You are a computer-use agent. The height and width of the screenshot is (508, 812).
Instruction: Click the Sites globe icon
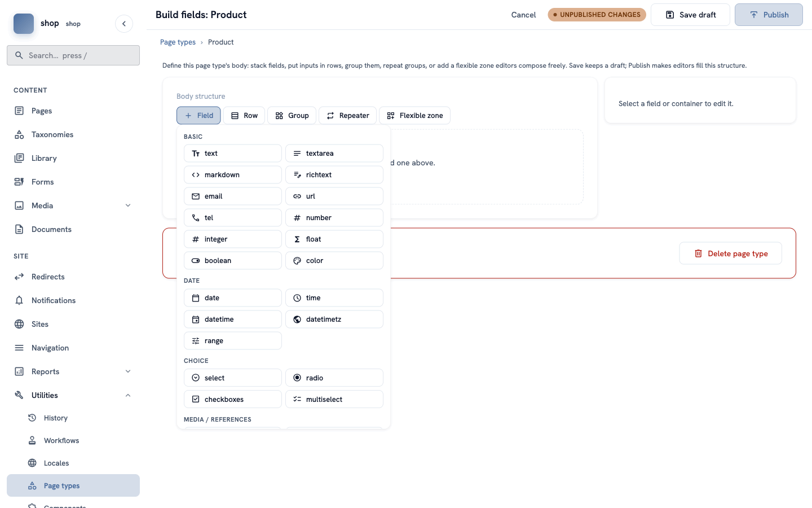click(19, 324)
